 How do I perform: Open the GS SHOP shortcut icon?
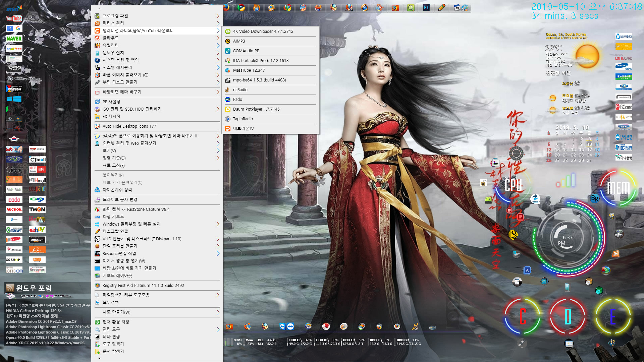tap(14, 260)
